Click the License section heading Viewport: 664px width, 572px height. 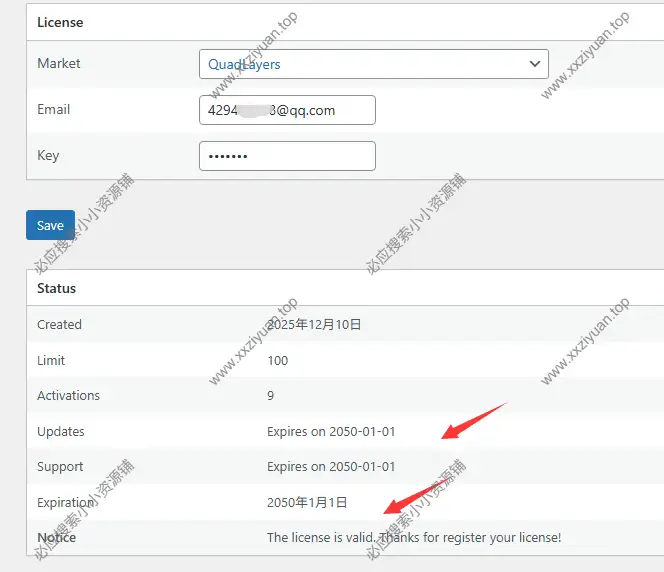tap(60, 22)
